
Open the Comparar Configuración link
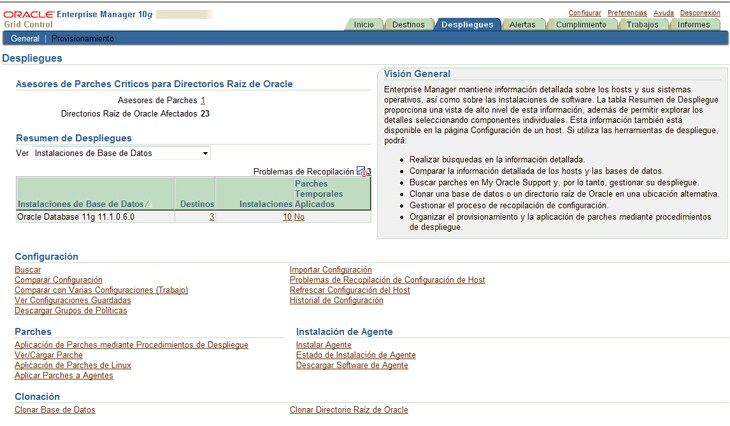coord(58,280)
